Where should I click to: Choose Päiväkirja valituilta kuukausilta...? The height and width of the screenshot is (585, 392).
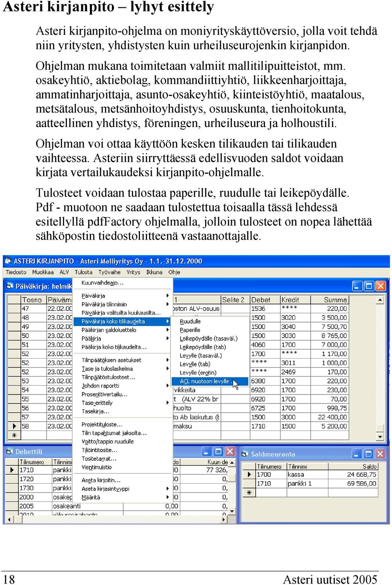point(122,313)
